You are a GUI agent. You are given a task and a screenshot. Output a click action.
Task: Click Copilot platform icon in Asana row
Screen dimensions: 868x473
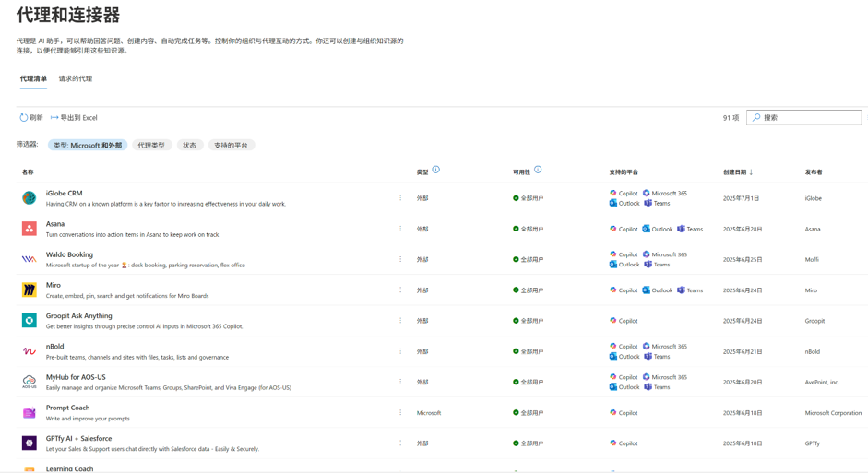pos(612,229)
